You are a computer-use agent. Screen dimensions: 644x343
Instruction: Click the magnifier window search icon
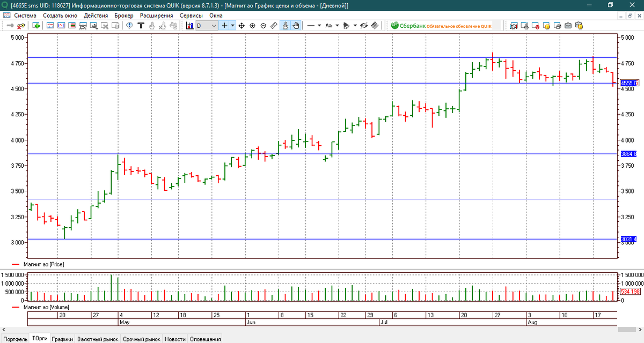[x=93, y=25]
